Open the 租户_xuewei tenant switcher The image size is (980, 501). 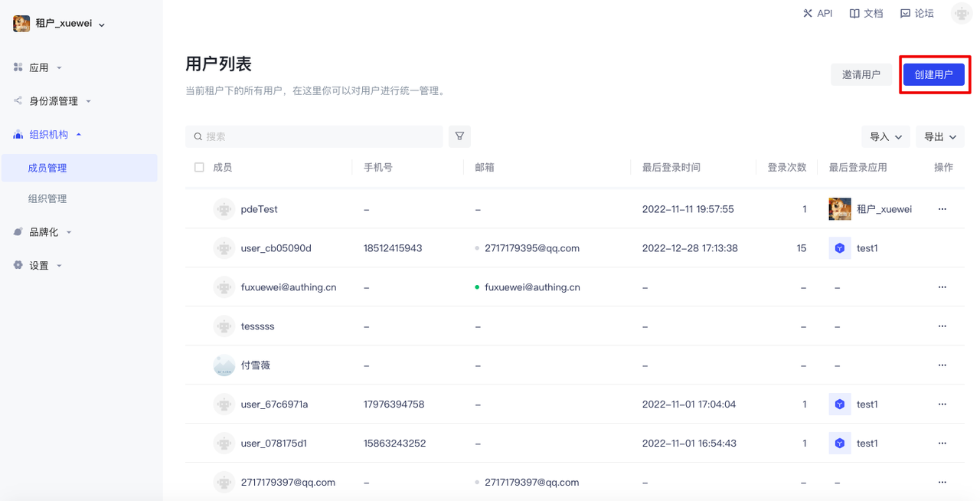pos(60,24)
